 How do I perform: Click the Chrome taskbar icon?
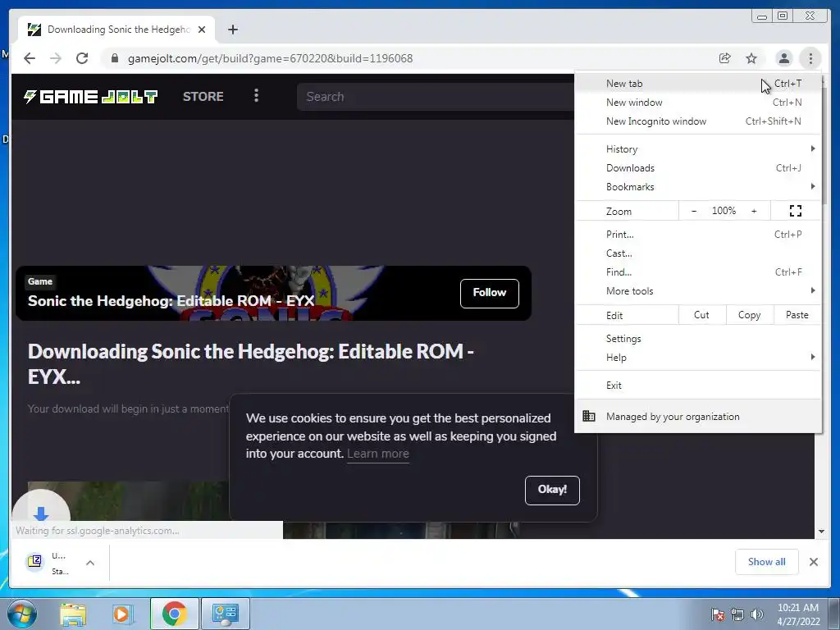tap(174, 614)
